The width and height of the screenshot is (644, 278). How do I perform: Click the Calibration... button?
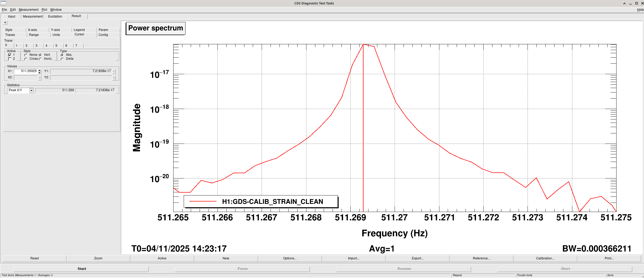545,258
